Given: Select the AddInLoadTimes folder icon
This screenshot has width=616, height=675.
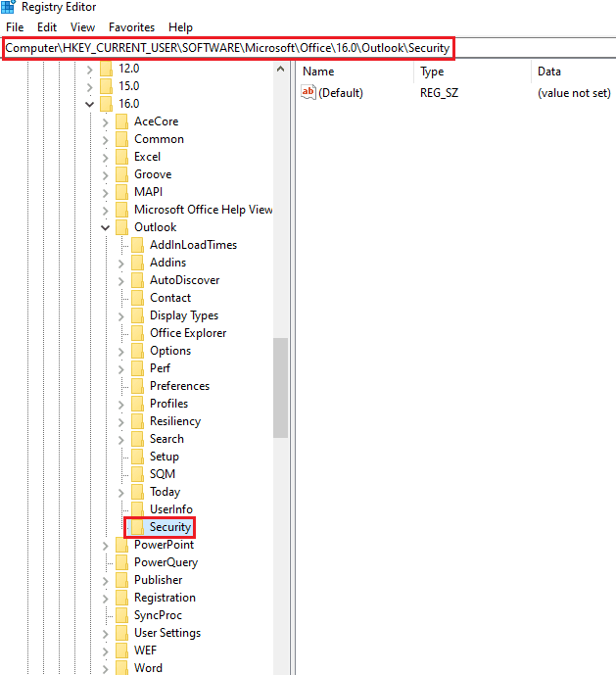Looking at the screenshot, I should tap(137, 245).
